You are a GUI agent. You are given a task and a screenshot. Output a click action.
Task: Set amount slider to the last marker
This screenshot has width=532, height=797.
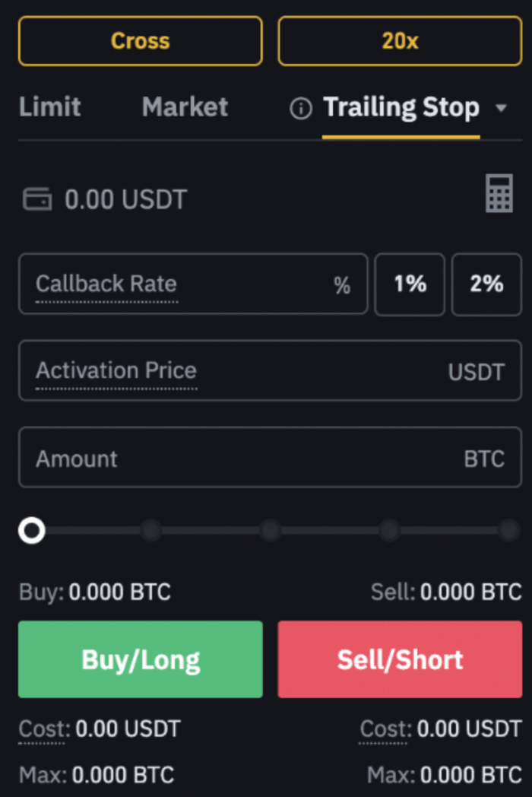[508, 531]
